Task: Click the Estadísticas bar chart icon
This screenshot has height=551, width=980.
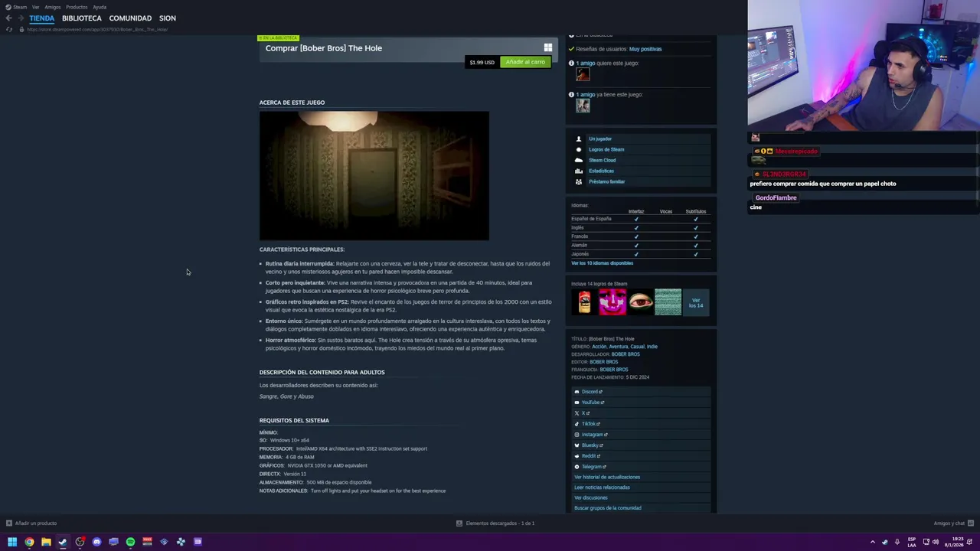Action: click(579, 171)
